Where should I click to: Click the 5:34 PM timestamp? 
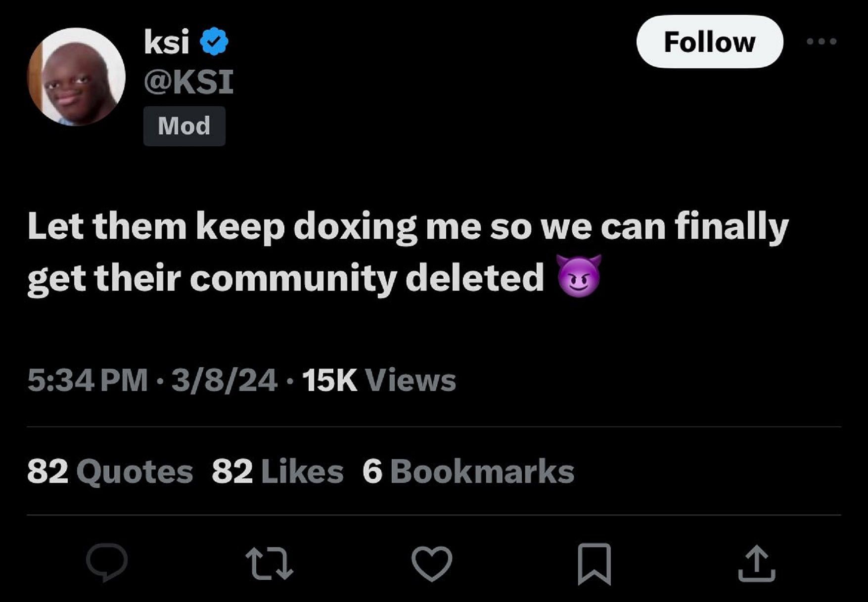pyautogui.click(x=88, y=380)
